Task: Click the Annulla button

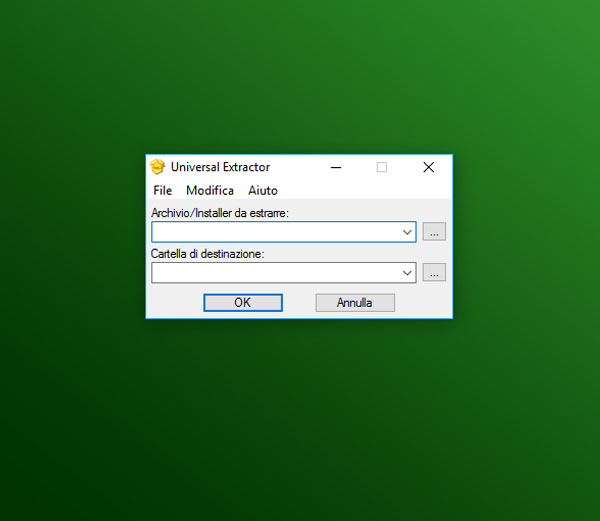Action: 355,303
